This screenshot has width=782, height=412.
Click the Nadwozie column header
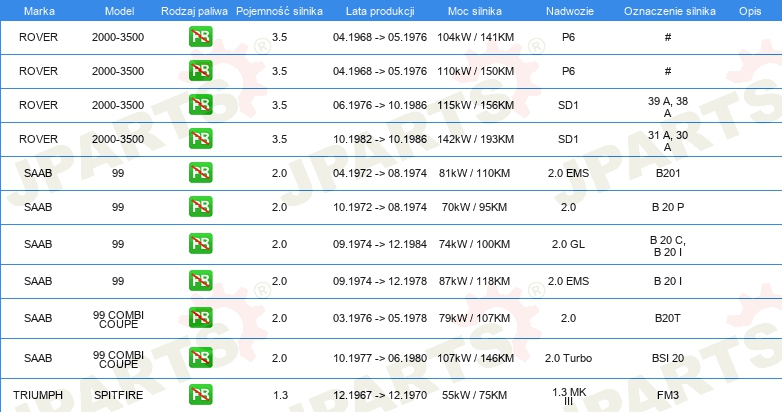[x=570, y=11]
